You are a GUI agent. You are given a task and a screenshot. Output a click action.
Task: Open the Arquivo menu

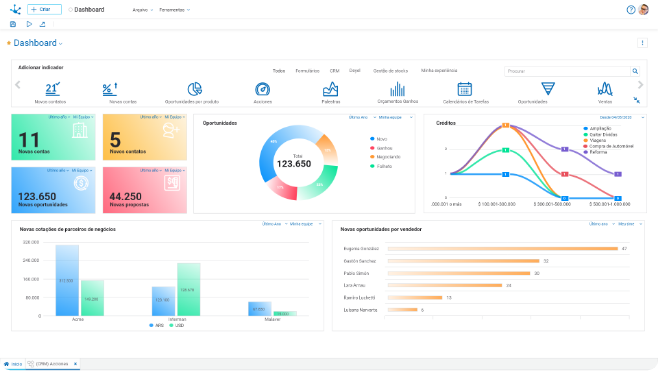tap(143, 10)
